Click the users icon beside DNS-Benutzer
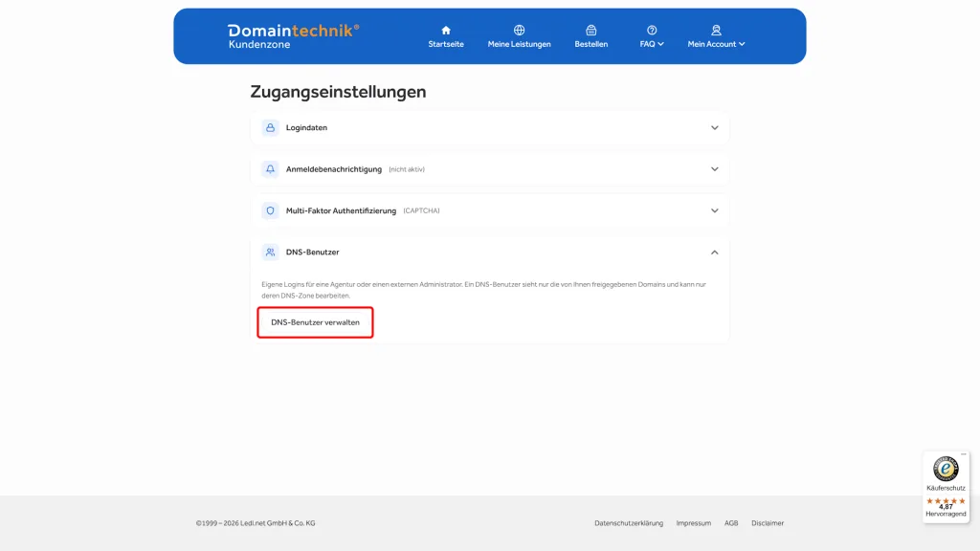This screenshot has width=980, height=551. click(x=270, y=253)
